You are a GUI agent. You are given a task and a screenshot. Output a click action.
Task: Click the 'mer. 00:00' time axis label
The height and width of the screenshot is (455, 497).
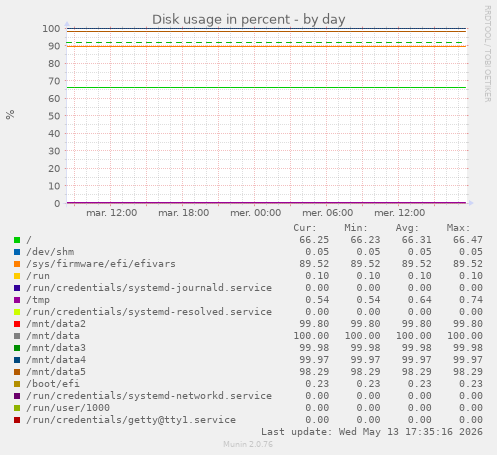[256, 213]
